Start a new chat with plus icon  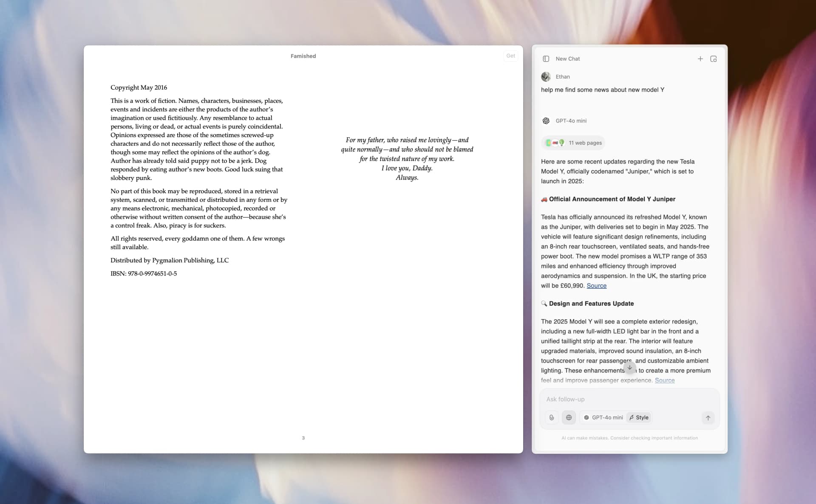click(700, 59)
